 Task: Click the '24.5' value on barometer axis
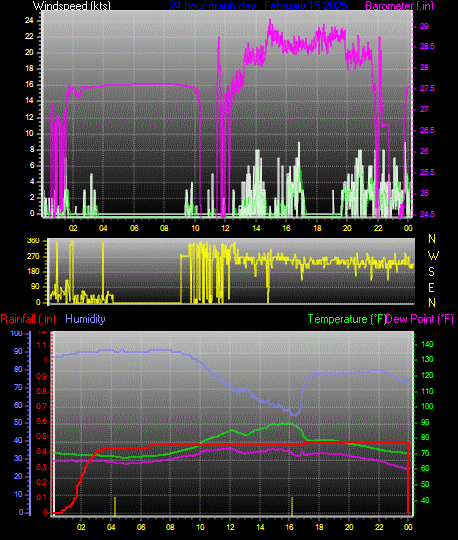pos(427,214)
